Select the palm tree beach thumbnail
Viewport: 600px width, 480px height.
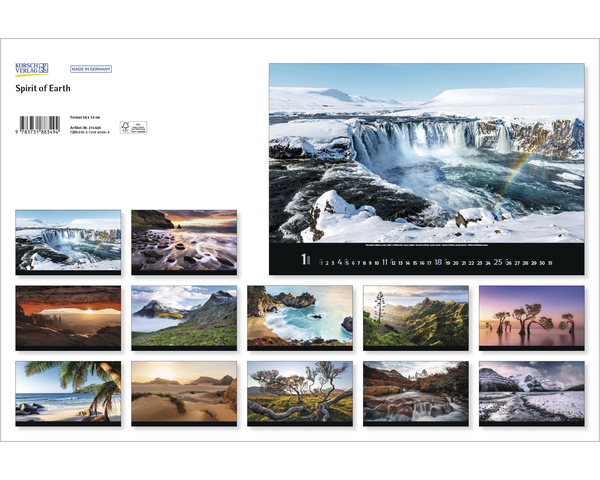[x=68, y=393]
